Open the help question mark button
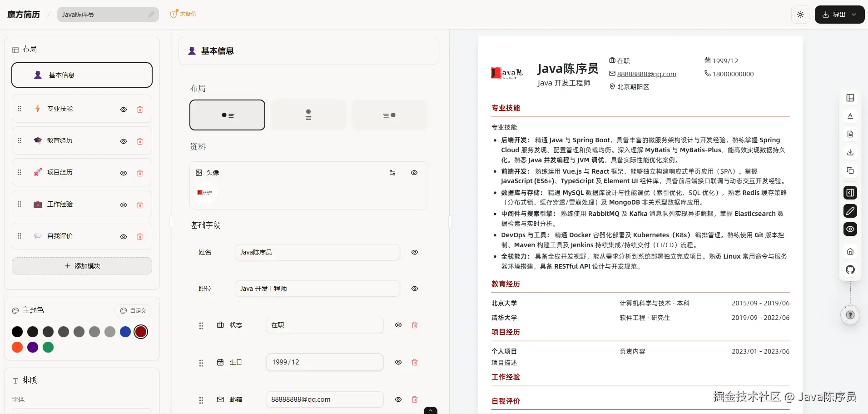The width and height of the screenshot is (868, 414). pyautogui.click(x=850, y=315)
